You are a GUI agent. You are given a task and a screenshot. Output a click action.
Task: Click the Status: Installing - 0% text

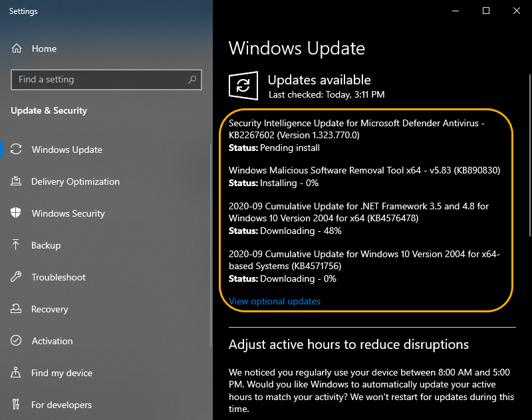273,183
